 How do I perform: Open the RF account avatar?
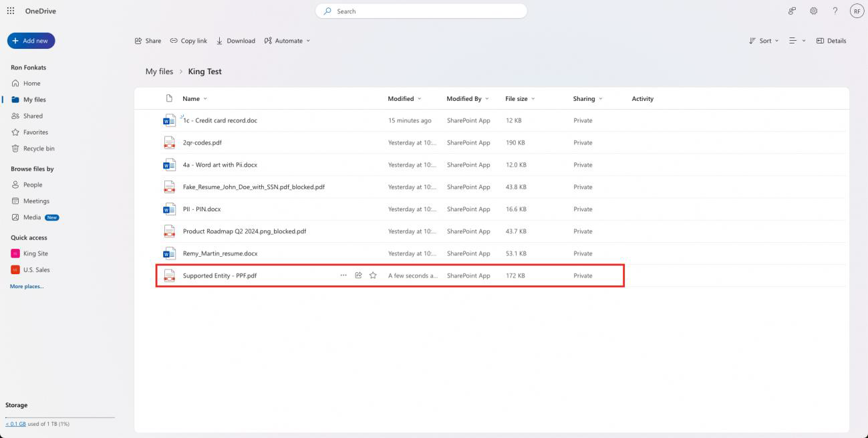857,11
